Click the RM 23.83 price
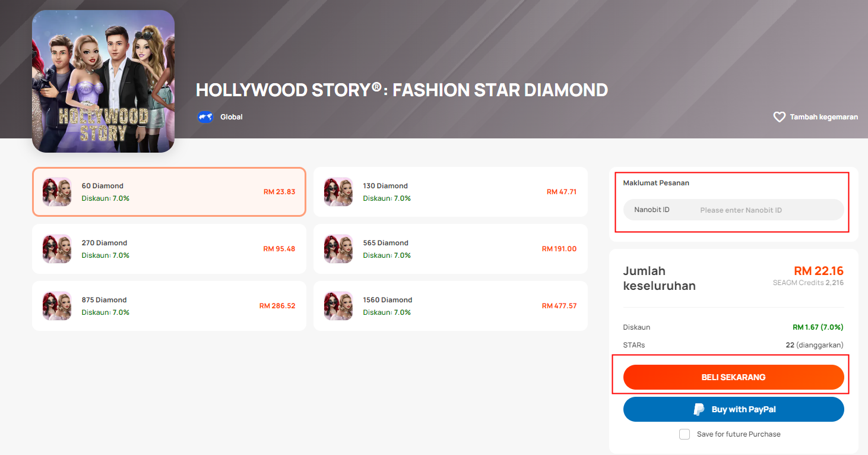Image resolution: width=868 pixels, height=455 pixels. coord(279,192)
